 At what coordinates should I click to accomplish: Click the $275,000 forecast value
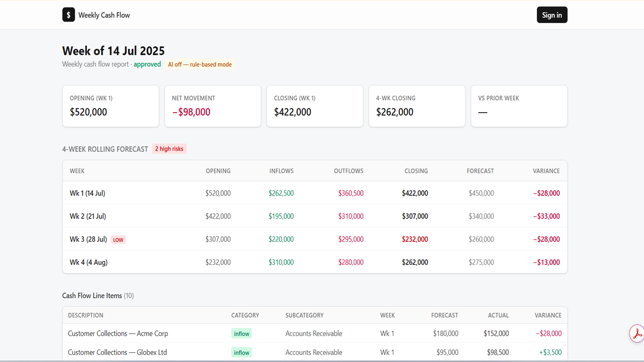[x=481, y=262]
